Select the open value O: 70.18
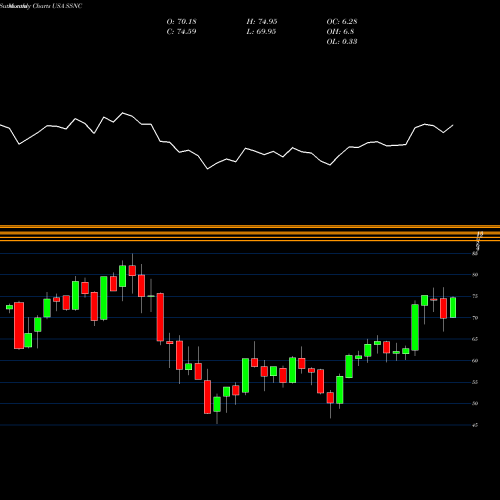This screenshot has width=500, height=500. click(181, 21)
